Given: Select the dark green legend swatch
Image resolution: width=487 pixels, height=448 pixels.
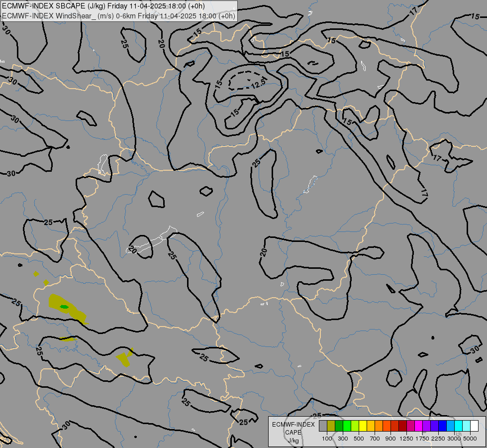Looking at the screenshot, I should pyautogui.click(x=339, y=426).
